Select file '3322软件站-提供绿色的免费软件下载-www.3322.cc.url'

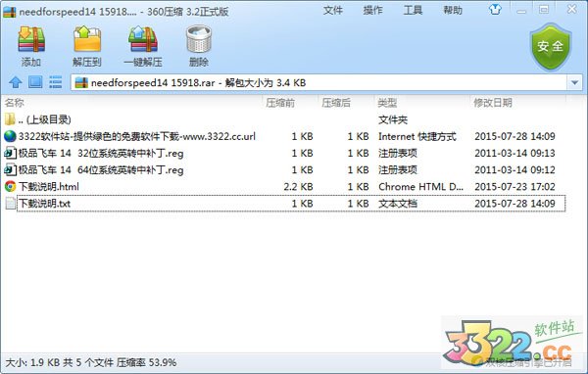137,136
